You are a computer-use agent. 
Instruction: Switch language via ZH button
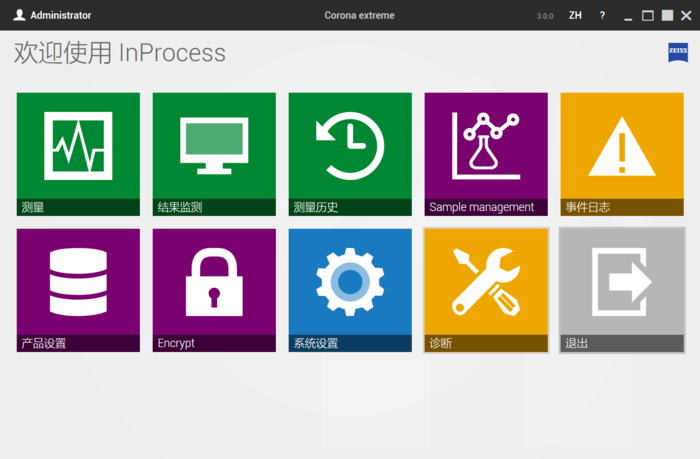tap(575, 16)
